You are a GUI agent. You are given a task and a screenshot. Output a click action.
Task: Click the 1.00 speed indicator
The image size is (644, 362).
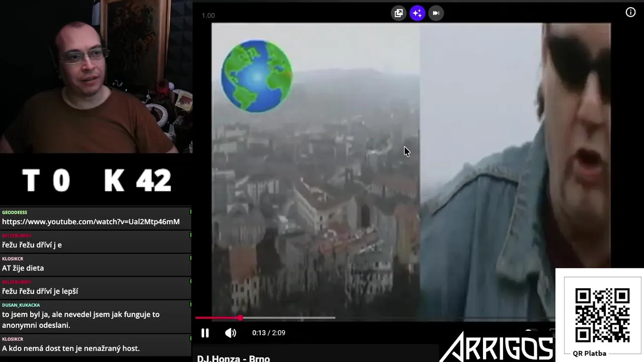coord(208,16)
